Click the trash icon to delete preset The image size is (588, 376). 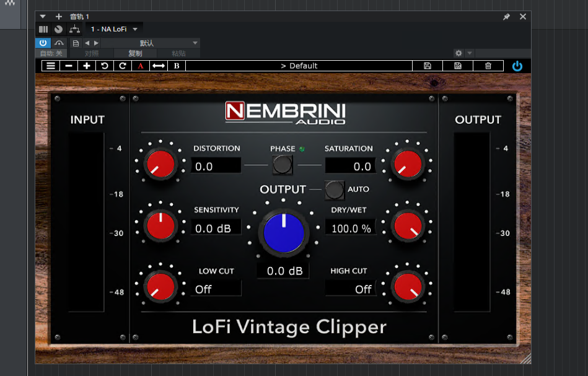[x=488, y=66]
